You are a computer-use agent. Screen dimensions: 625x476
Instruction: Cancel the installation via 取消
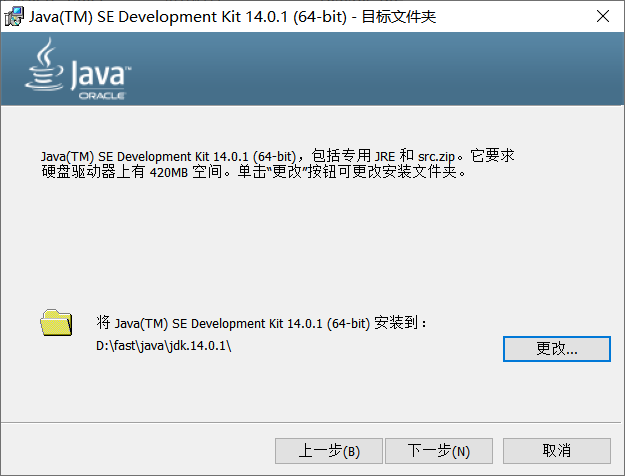(556, 451)
